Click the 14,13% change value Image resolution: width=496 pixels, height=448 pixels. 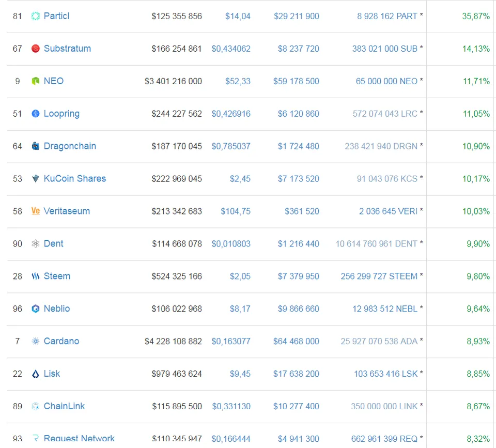(476, 49)
